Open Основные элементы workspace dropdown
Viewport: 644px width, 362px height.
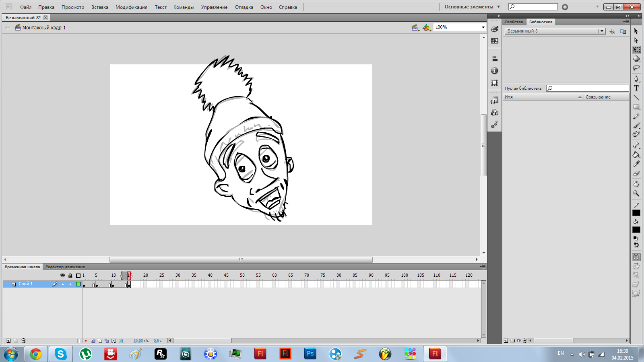(472, 7)
